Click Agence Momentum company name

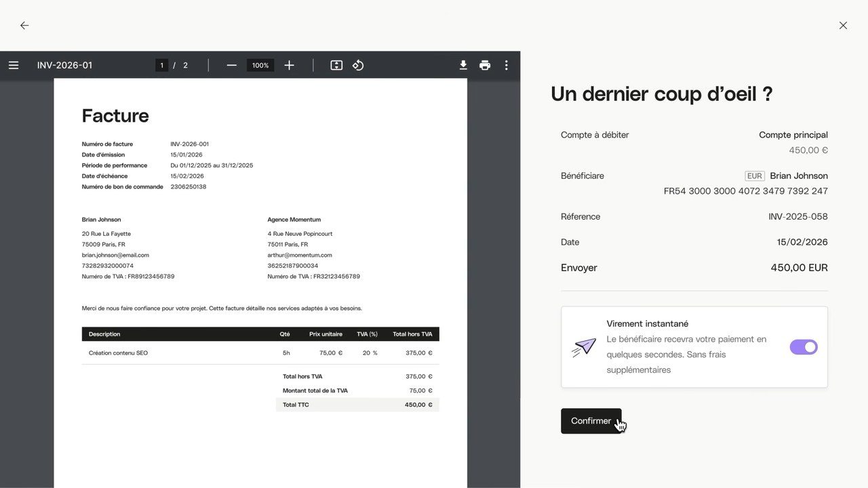(x=294, y=220)
